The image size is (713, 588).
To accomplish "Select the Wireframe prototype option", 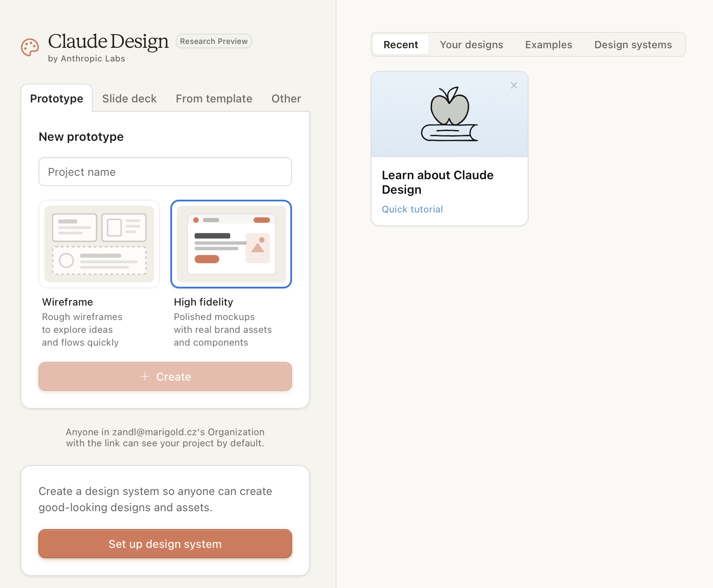I will click(x=99, y=244).
